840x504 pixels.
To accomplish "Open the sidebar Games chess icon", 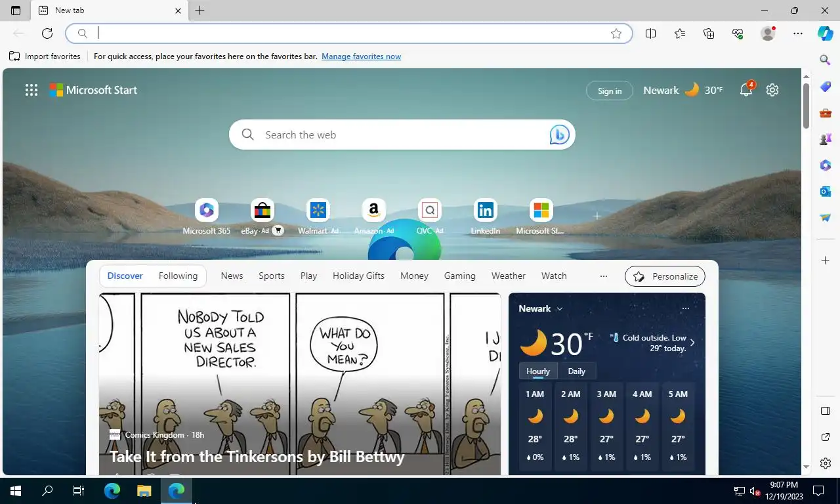I will point(826,139).
